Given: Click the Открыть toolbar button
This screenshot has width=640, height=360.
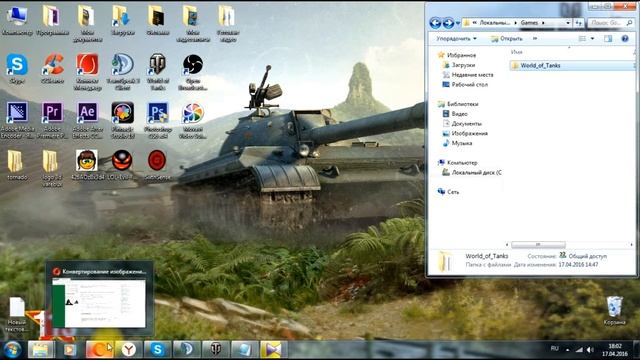Looking at the screenshot, I should (507, 38).
